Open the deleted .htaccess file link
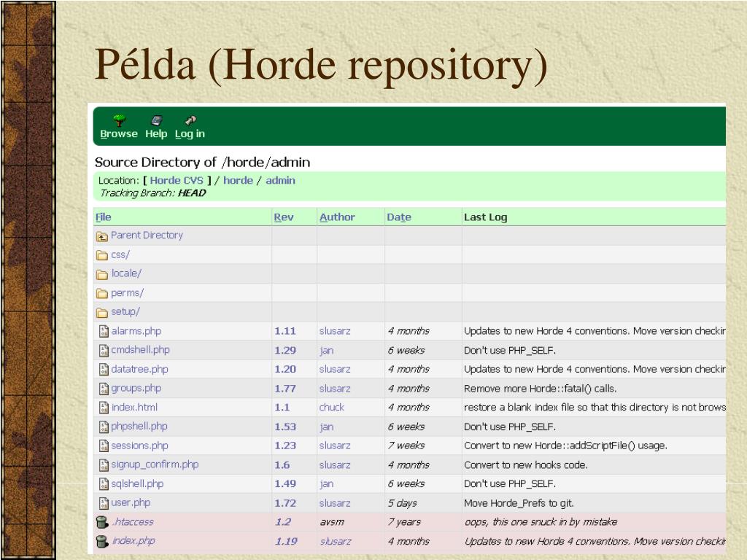747x560 pixels. pyautogui.click(x=133, y=522)
